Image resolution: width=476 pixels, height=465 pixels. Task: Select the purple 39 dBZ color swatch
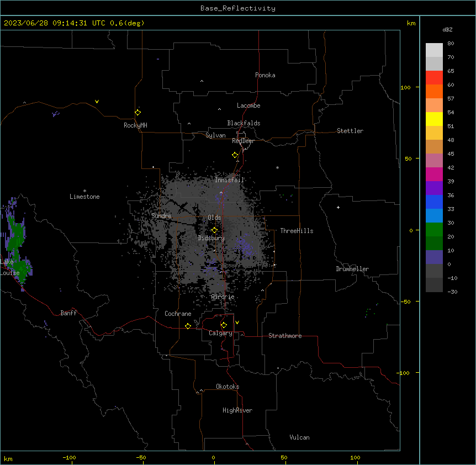coord(434,188)
